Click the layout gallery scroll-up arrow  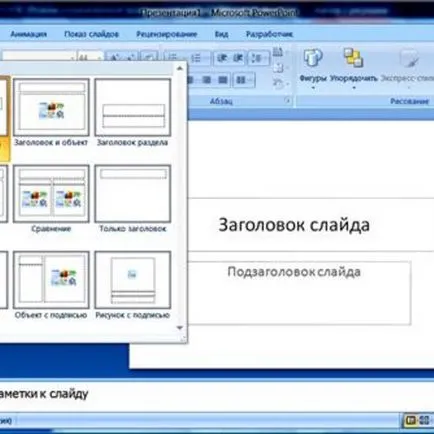point(180,68)
